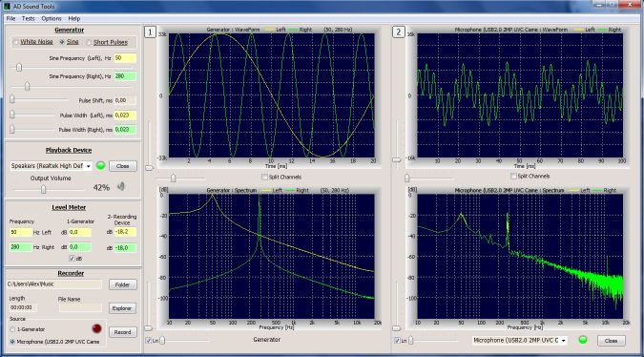Click the panel number 2 badge
This screenshot has height=357, width=644.
398,32
